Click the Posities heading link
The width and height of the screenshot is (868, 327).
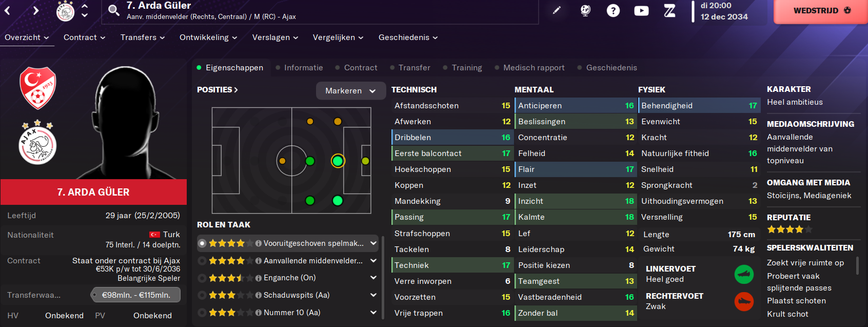coord(217,90)
